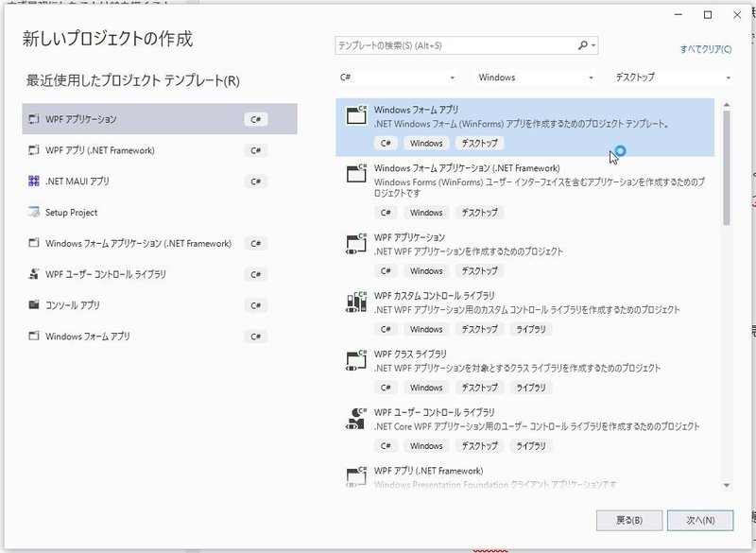
Task: Click the search magnifier icon
Action: point(583,45)
